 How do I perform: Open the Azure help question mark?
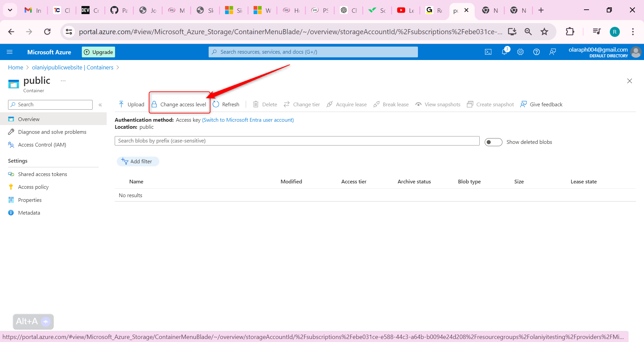(x=536, y=52)
